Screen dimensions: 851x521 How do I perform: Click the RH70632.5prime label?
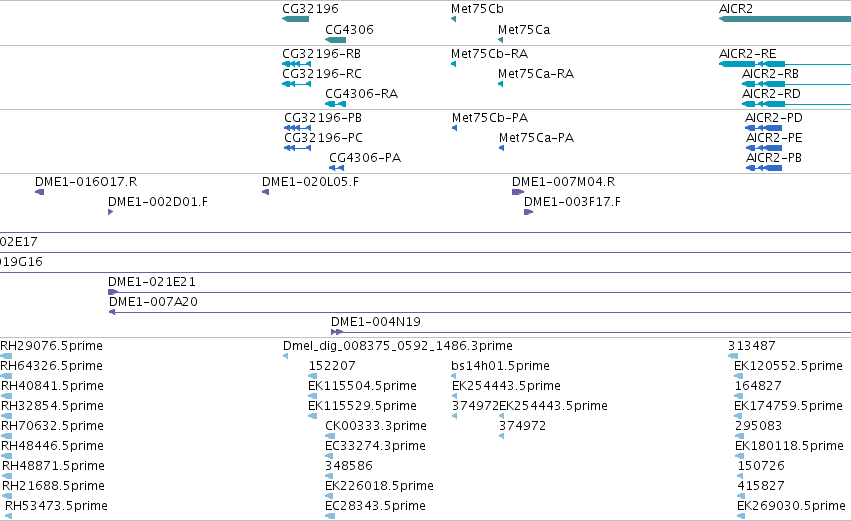coord(52,425)
